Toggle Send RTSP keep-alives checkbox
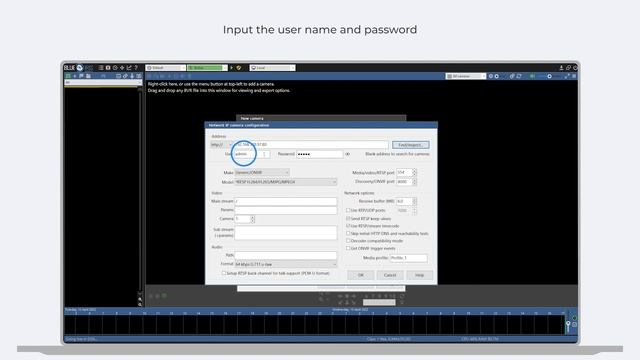 coord(348,219)
